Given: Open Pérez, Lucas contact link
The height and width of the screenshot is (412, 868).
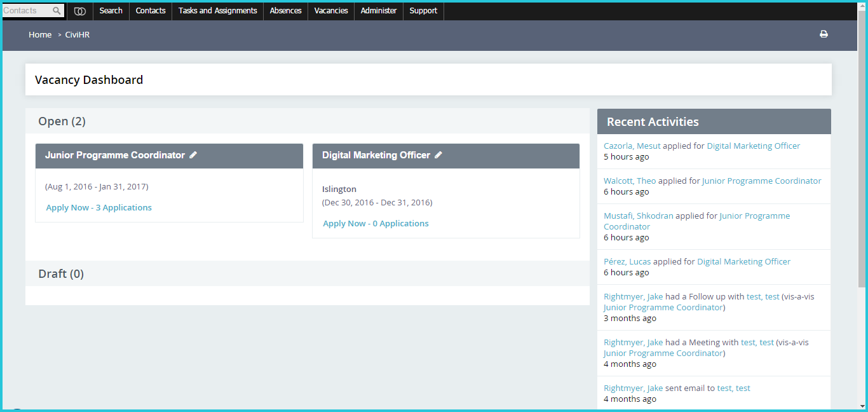Looking at the screenshot, I should tap(627, 262).
